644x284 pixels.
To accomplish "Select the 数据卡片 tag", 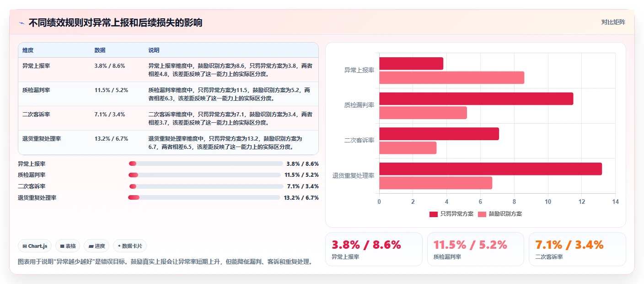I will coord(130,246).
